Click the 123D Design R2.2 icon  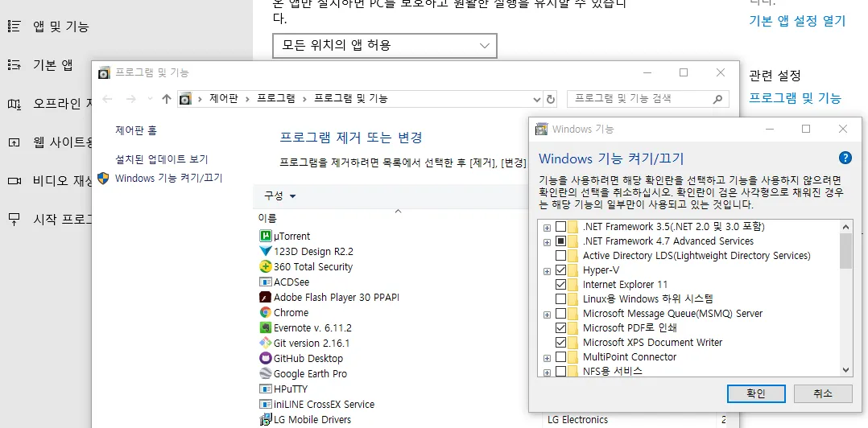(x=266, y=251)
